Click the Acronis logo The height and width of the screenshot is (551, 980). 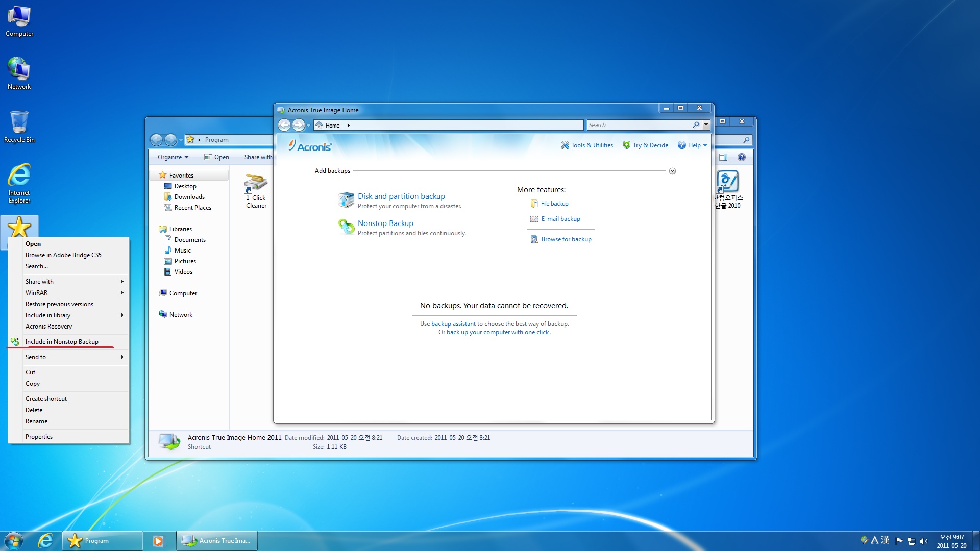tap(310, 146)
